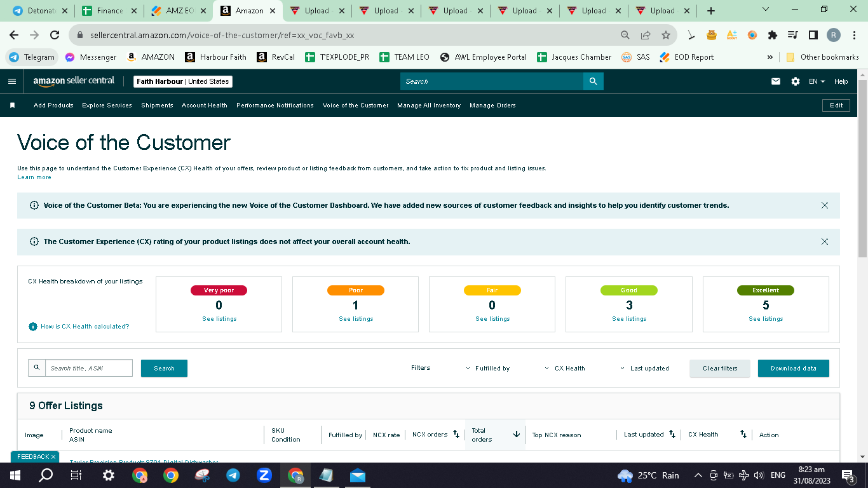The height and width of the screenshot is (488, 868).
Task: Open the EN language dropdown
Action: coord(817,81)
